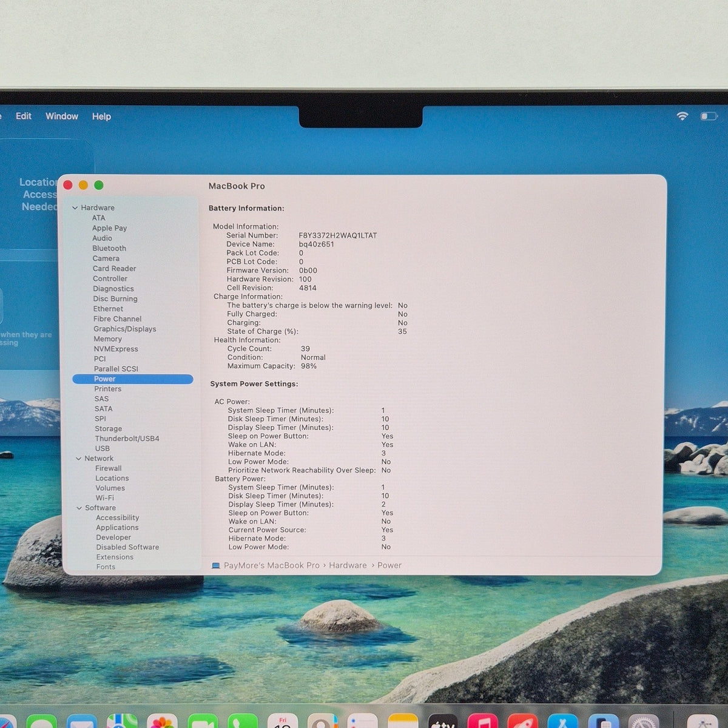Image resolution: width=728 pixels, height=728 pixels.
Task: Select Disabled Software in the sidebar
Action: 127,547
